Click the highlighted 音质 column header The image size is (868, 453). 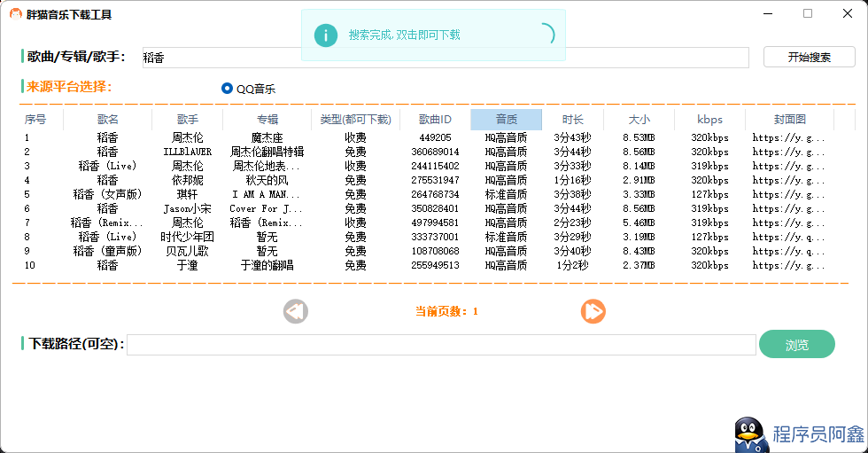click(x=507, y=120)
